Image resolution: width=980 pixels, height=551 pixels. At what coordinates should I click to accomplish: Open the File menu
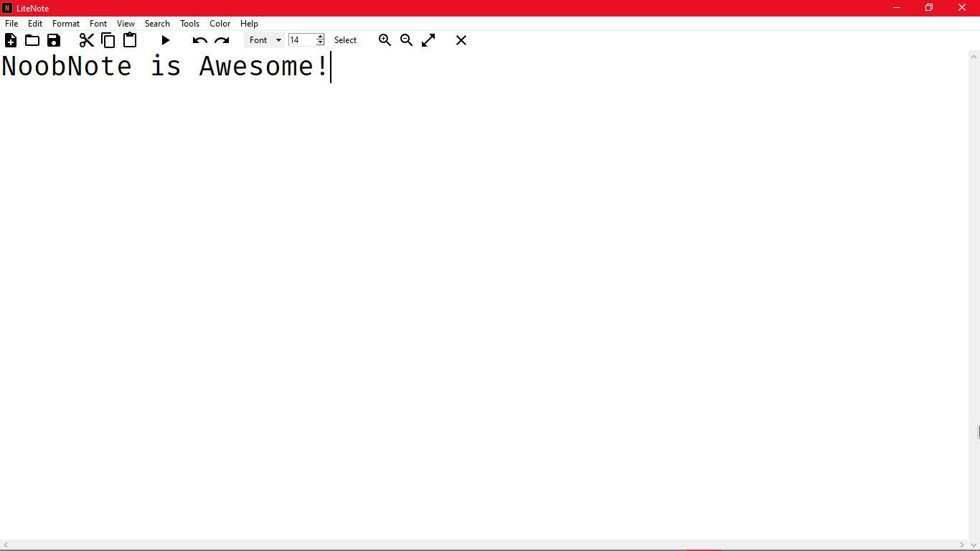[11, 24]
